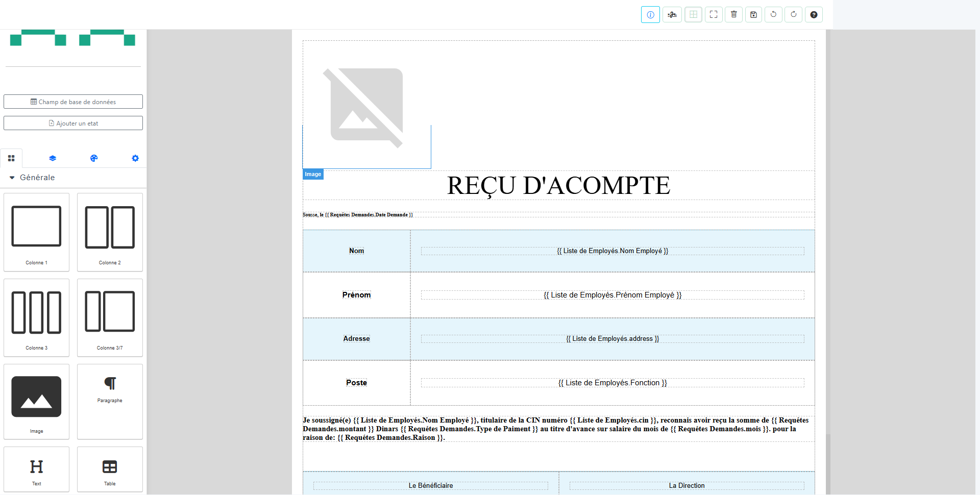Toggle fullscreen mode
Viewport: 980px width, 495px height.
point(714,15)
